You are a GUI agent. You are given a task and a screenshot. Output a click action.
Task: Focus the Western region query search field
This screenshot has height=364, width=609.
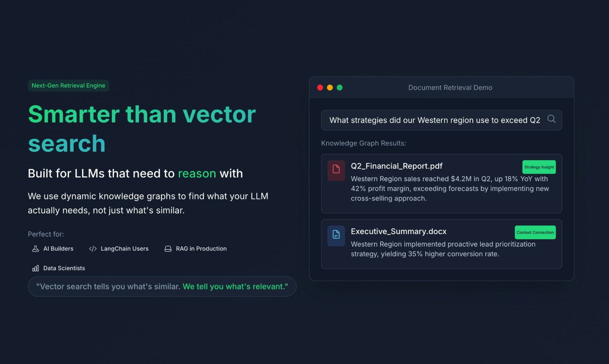[442, 120]
